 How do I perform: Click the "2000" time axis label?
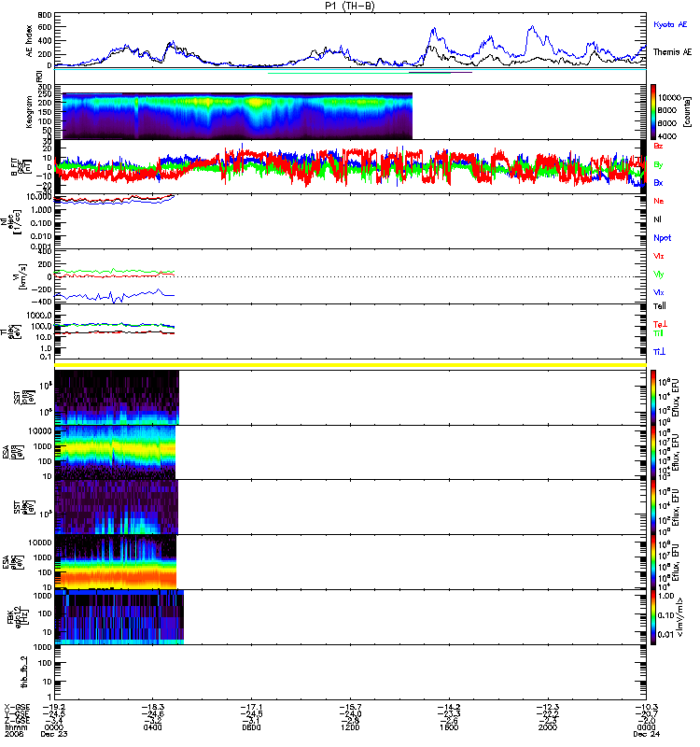point(548,727)
